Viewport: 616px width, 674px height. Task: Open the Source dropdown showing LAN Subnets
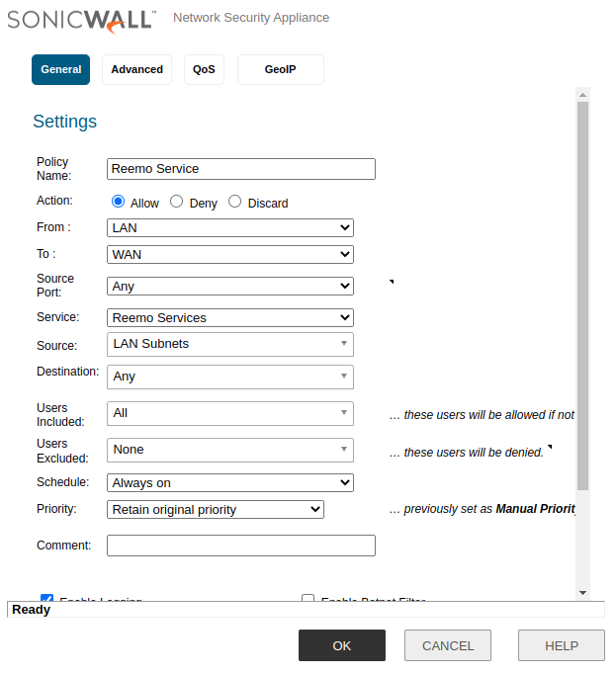229,344
